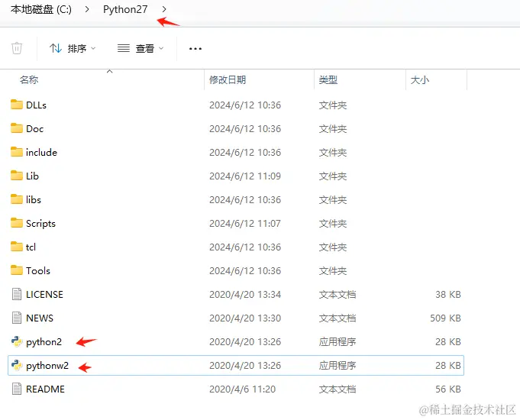Click date 2024/6/12 11:09 of Lib
Image resolution: width=520 pixels, height=420 pixels.
pyautogui.click(x=245, y=176)
